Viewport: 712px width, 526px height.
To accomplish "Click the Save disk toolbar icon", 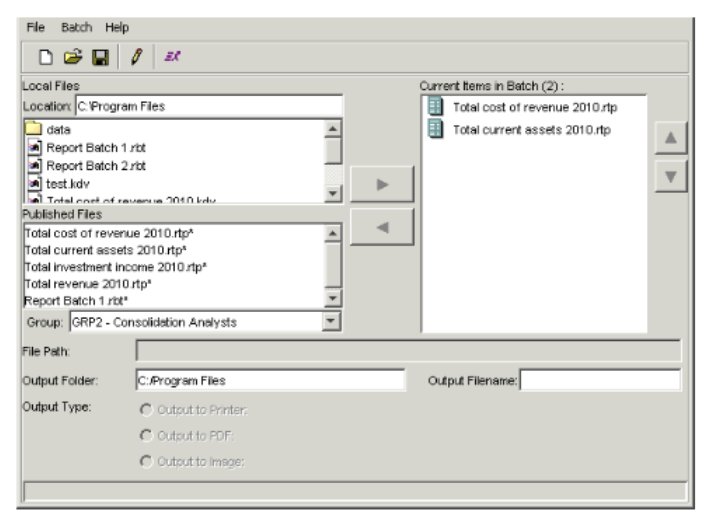I will tap(100, 59).
